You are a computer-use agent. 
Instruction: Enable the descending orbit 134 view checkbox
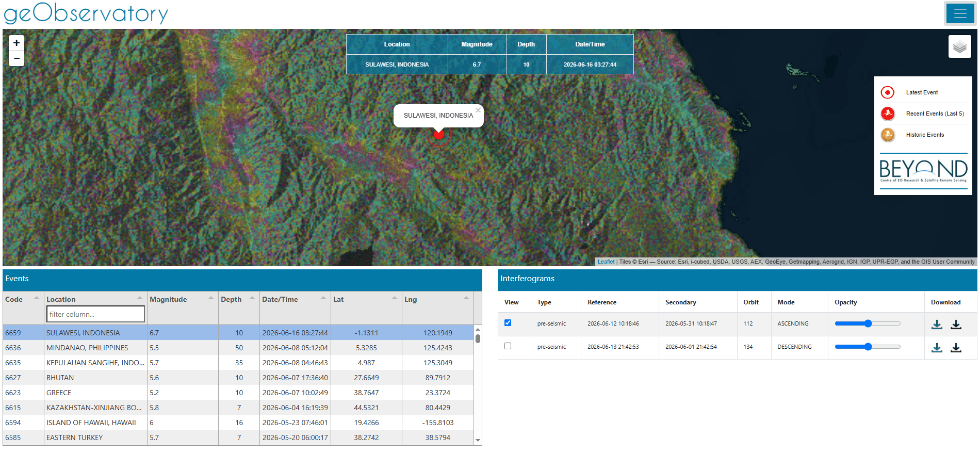click(508, 346)
